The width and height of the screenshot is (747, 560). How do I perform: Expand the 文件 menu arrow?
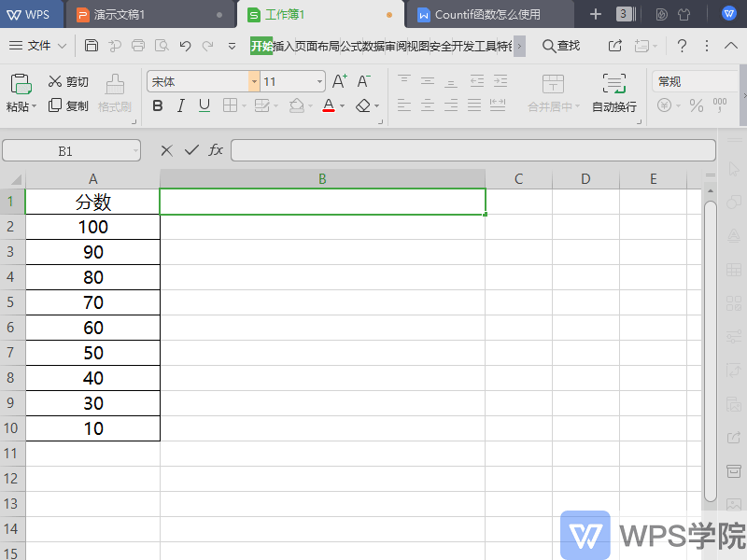click(x=62, y=46)
